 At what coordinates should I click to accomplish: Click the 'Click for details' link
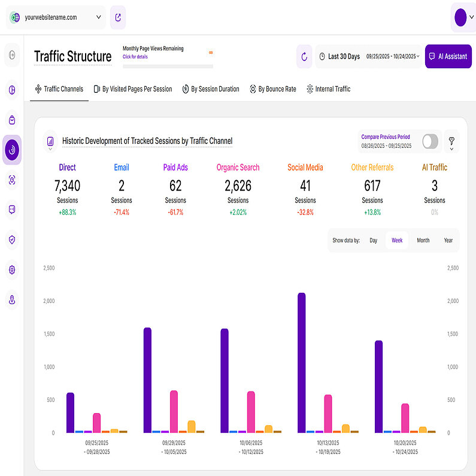click(x=135, y=57)
